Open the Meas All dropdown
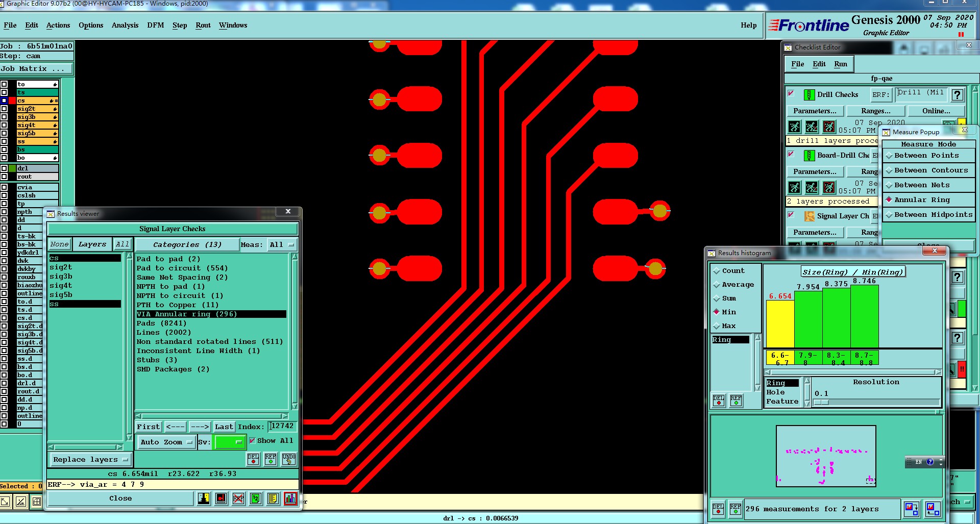Screen dimensions: 980x524 (x=282, y=245)
